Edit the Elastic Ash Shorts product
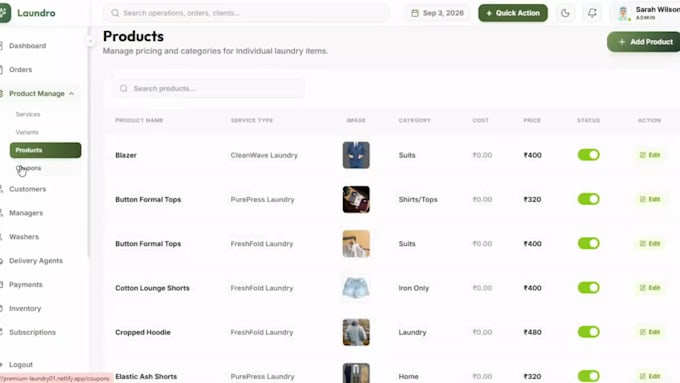Screen dimensions: 680x383 (x=650, y=376)
